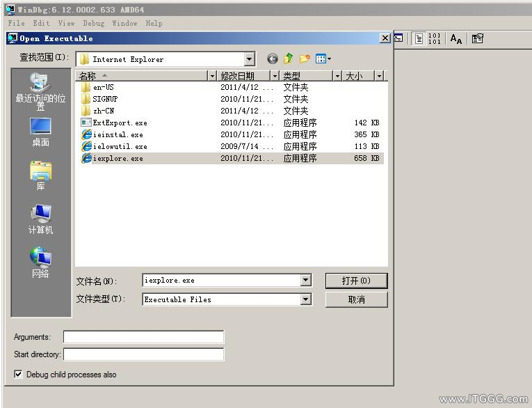Click the 101 binary view toolbar icon

pos(434,38)
